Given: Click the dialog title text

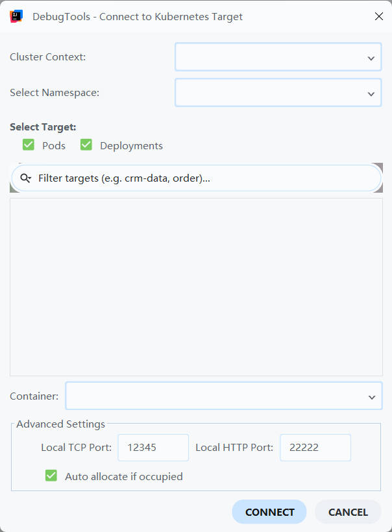Looking at the screenshot, I should pos(138,17).
